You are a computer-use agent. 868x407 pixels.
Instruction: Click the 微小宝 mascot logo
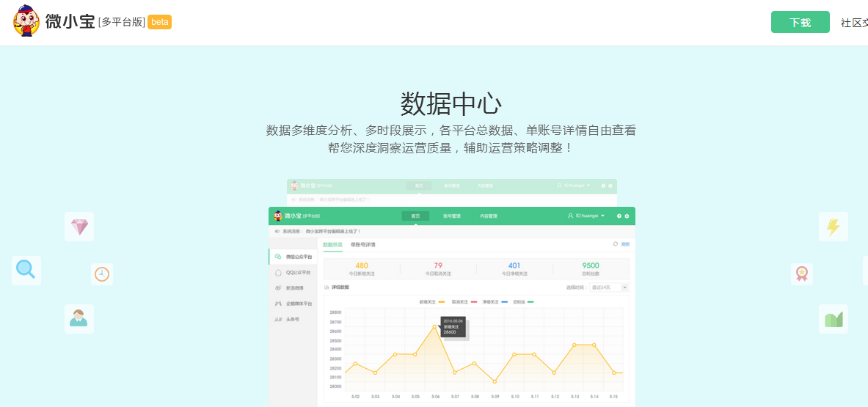26,21
